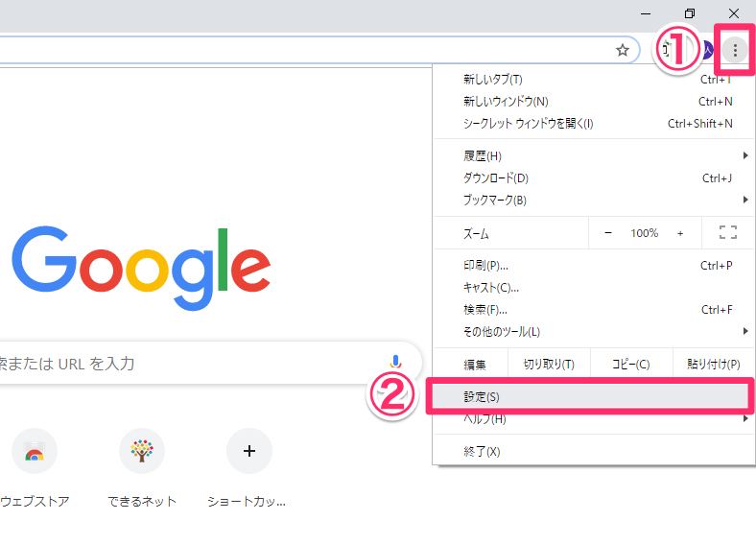Image resolution: width=756 pixels, height=544 pixels.
Task: Expand the 履歴(H) submenu
Action: [594, 155]
